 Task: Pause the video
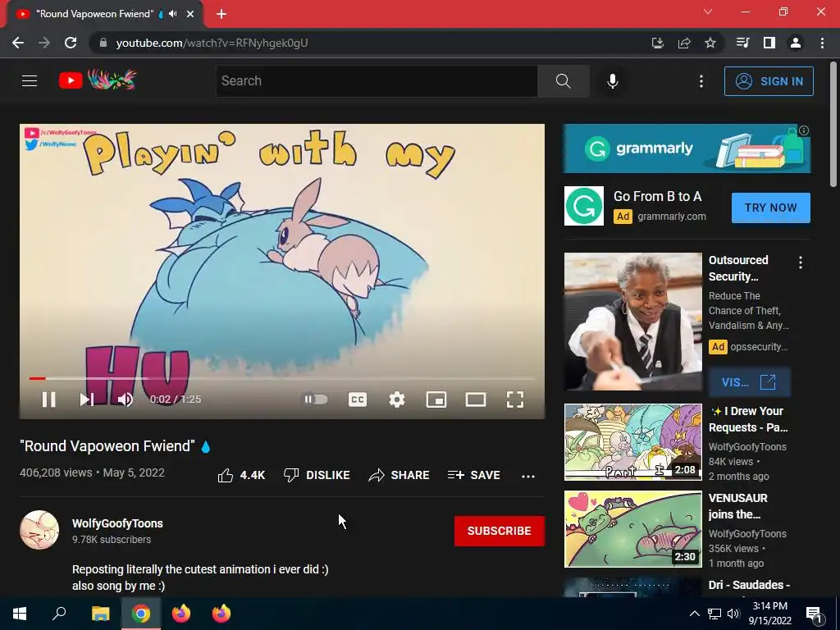tap(48, 399)
